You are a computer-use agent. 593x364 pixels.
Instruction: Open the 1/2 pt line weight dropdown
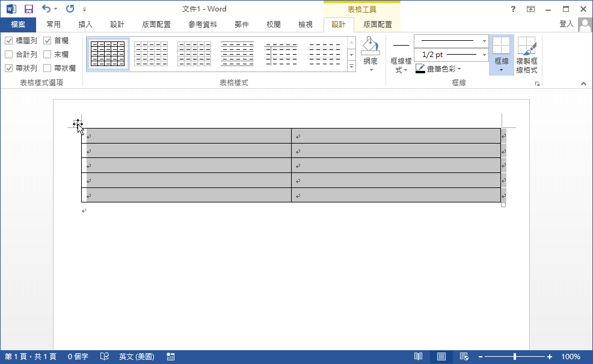pos(484,55)
